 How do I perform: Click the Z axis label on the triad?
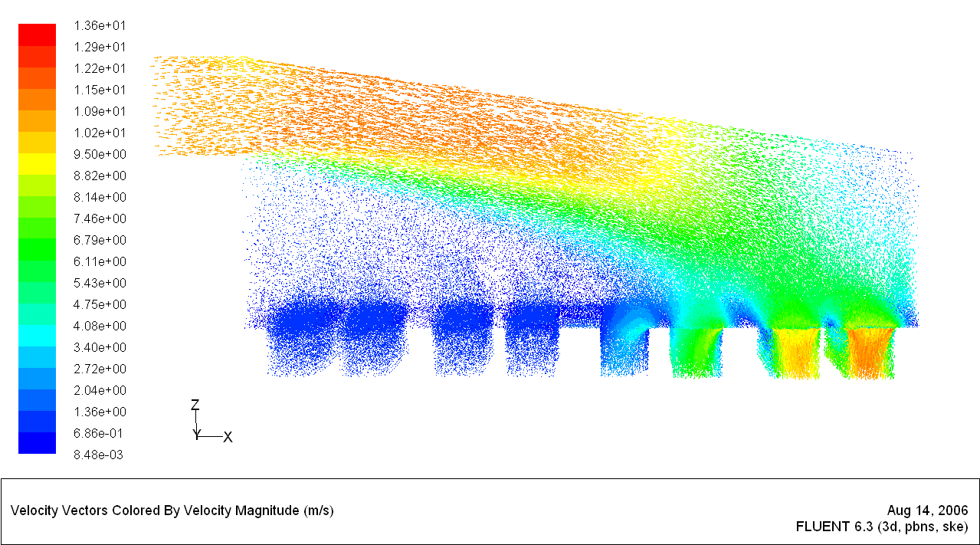pyautogui.click(x=195, y=405)
